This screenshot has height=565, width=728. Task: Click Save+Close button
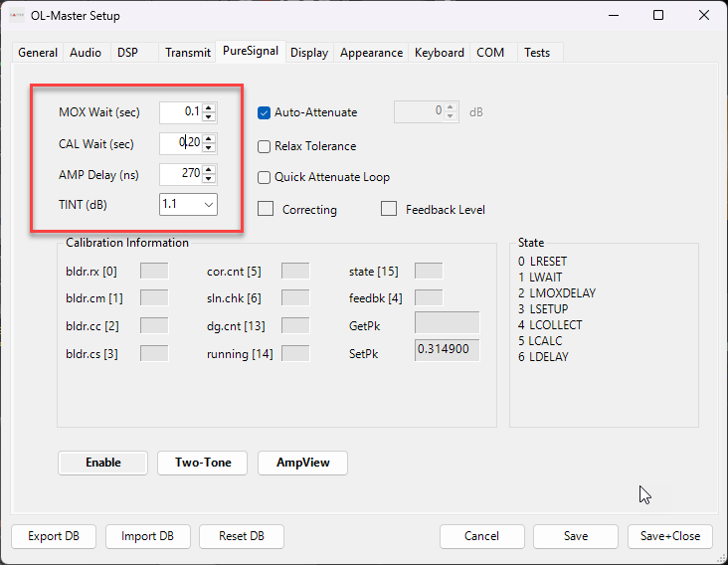pyautogui.click(x=670, y=536)
